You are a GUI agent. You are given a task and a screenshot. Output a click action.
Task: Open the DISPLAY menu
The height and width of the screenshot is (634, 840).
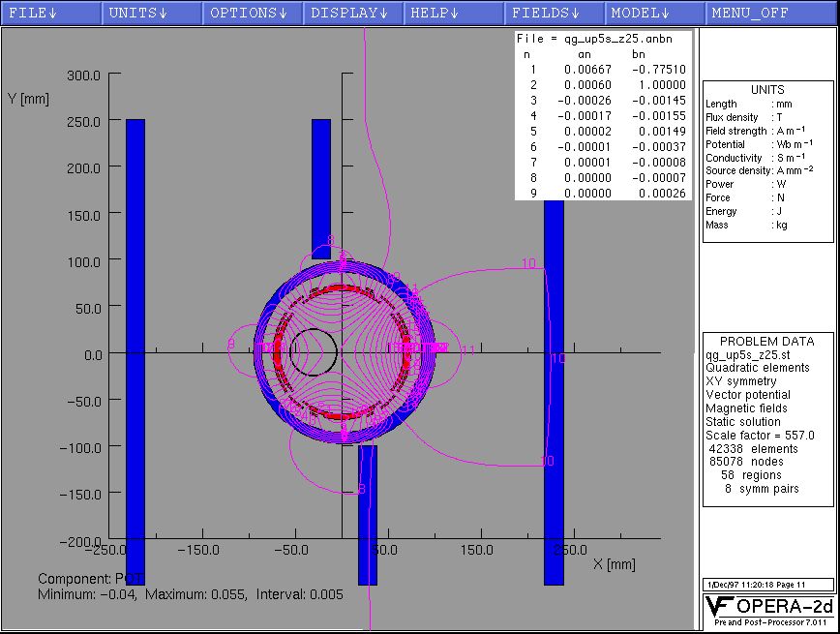click(353, 14)
